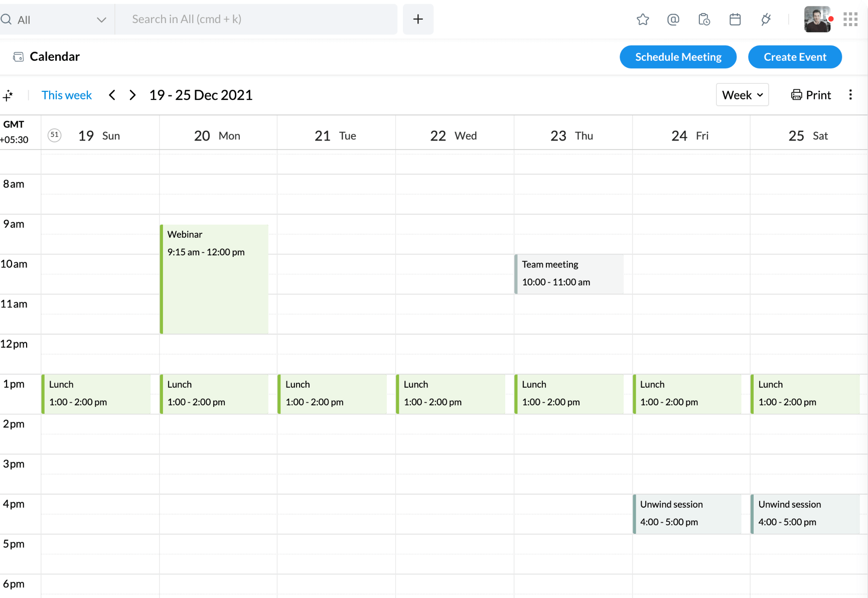The image size is (868, 598).
Task: Open the profile avatar picture
Action: pyautogui.click(x=817, y=19)
